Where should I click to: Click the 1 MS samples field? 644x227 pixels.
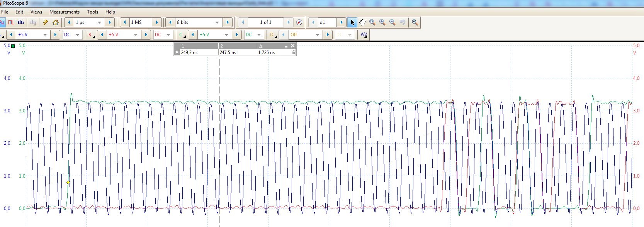(x=141, y=22)
